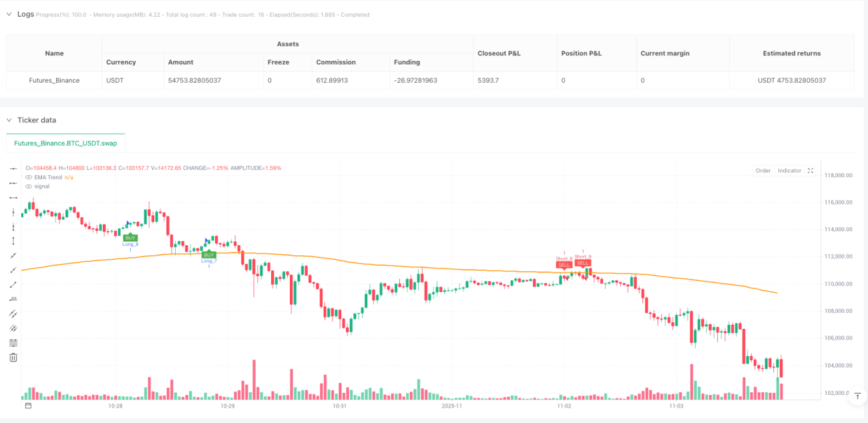Screen dimensions: 868x423
Task: Collapse the Logs section
Action: [x=9, y=14]
